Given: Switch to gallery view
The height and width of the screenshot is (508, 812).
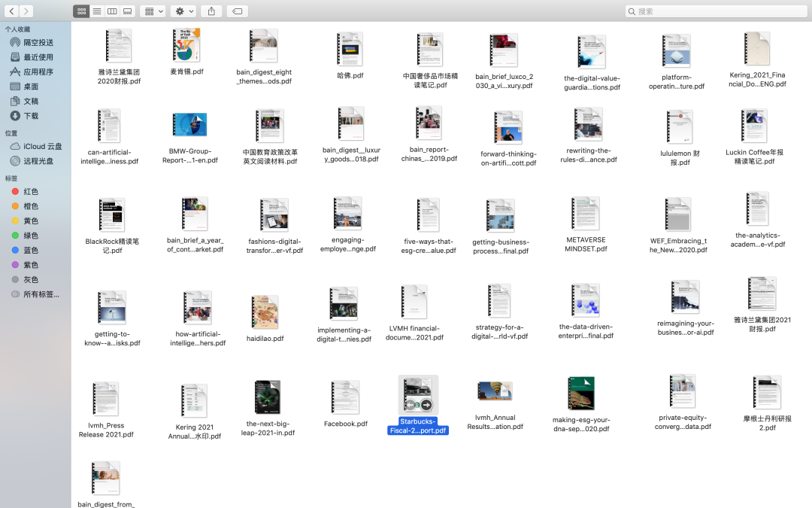Looking at the screenshot, I should tap(127, 11).
